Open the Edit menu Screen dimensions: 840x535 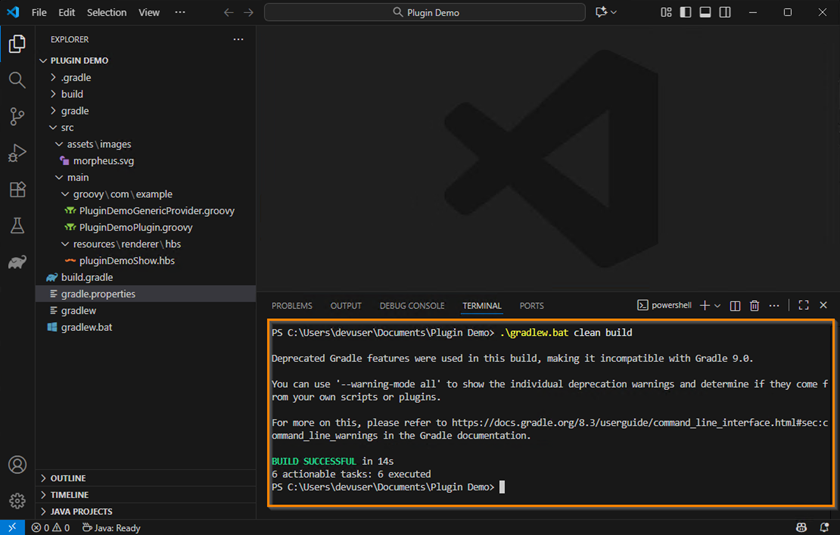pyautogui.click(x=66, y=12)
